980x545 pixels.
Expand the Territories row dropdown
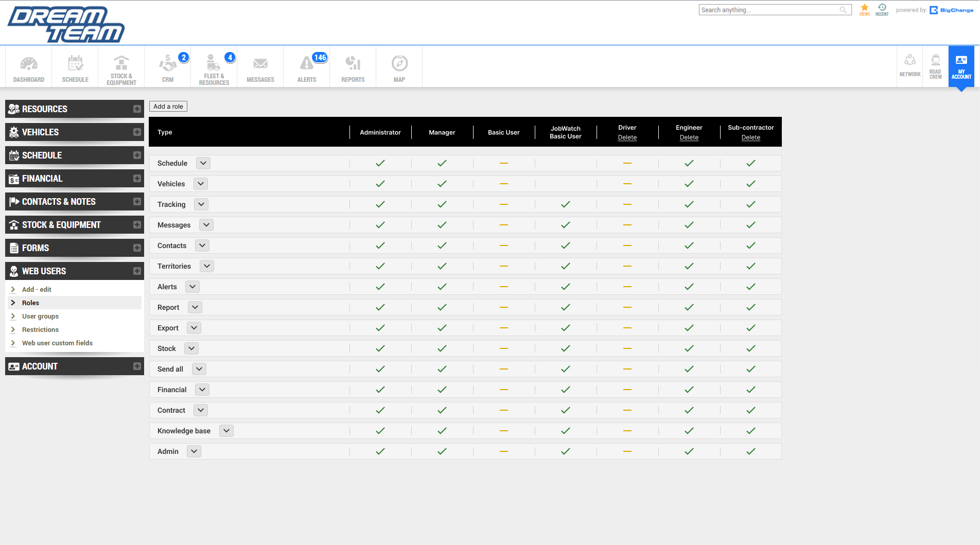pyautogui.click(x=207, y=266)
